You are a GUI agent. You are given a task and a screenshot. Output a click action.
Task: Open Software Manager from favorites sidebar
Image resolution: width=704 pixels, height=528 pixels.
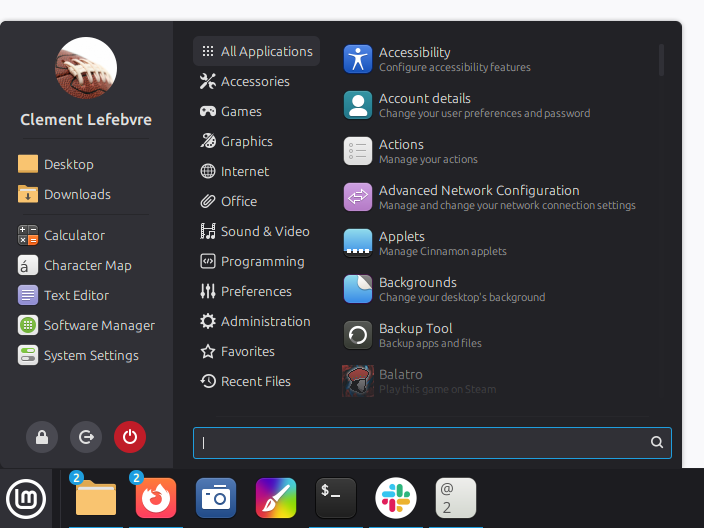coord(98,325)
